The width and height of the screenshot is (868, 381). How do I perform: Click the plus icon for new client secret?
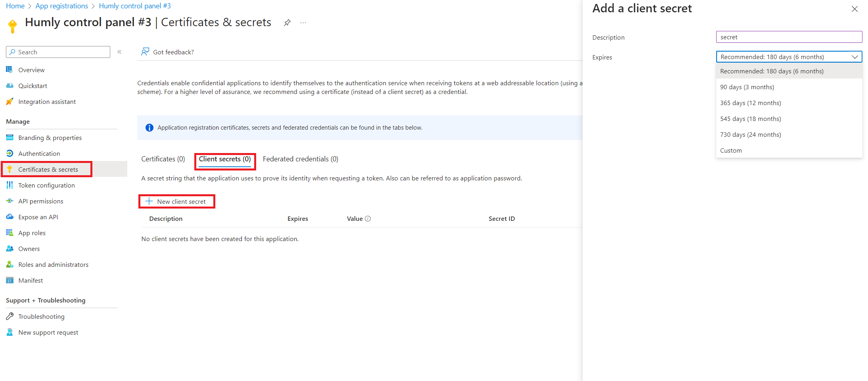[x=149, y=201]
